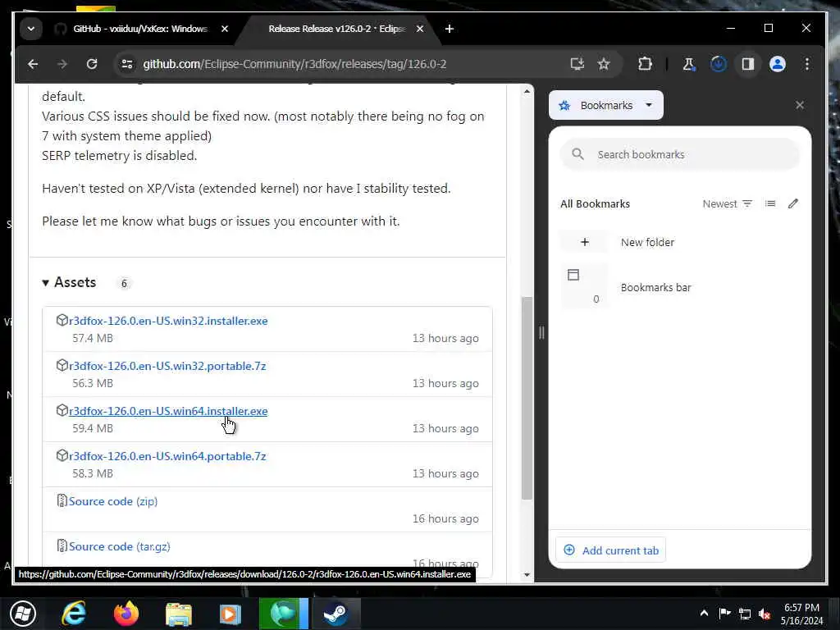Open site information icon in address bar
840x630 pixels.
tap(127, 64)
